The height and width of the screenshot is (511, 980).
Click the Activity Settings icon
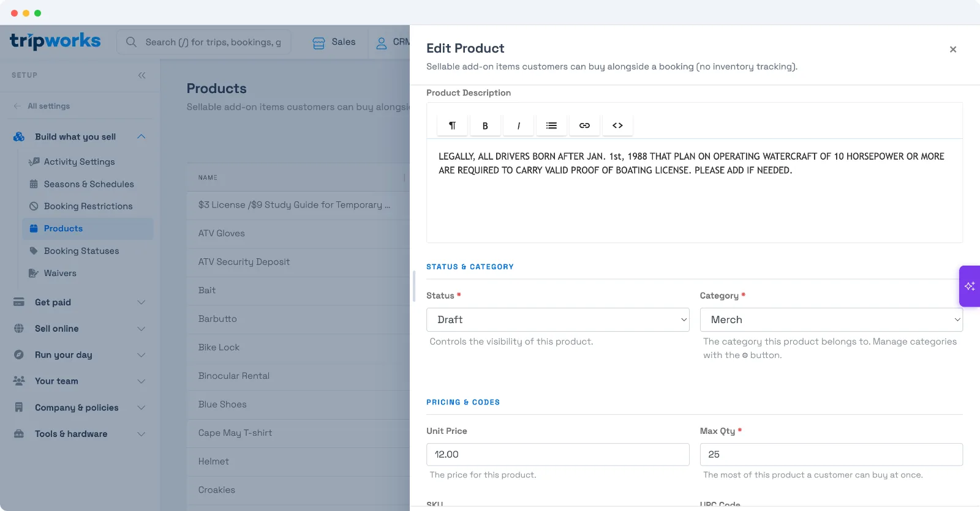click(34, 162)
